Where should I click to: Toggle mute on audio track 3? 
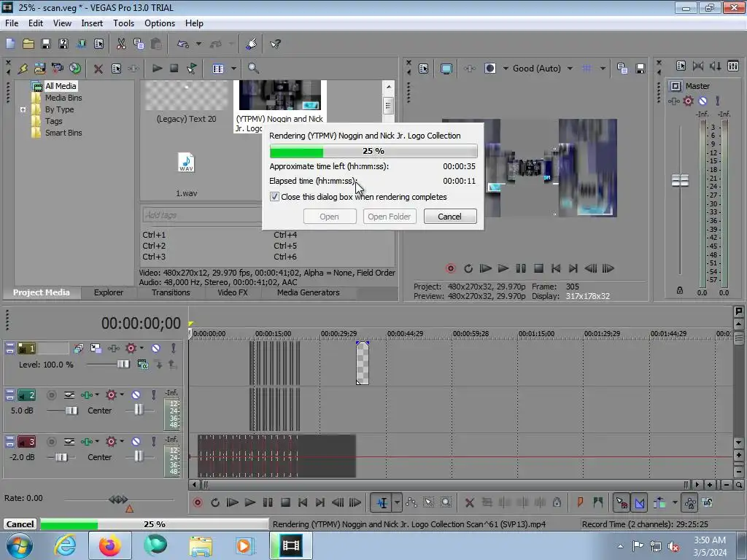136,442
